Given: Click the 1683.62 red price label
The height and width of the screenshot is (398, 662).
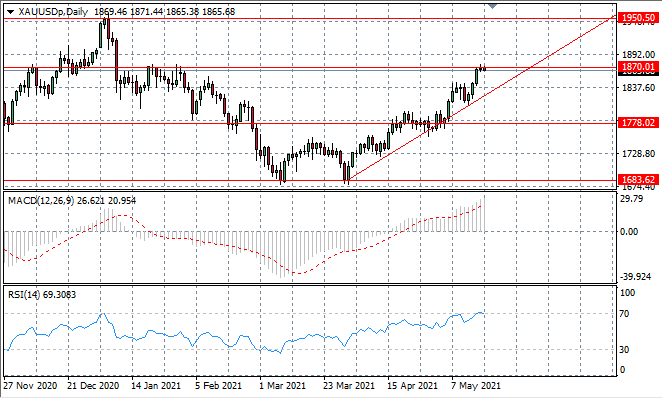Looking at the screenshot, I should tap(638, 180).
